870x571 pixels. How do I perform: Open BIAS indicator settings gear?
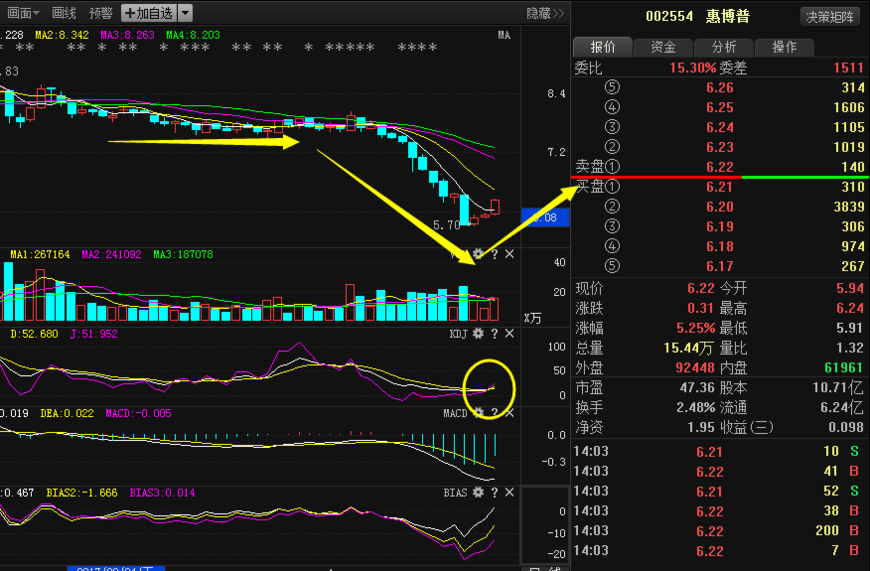tap(478, 492)
